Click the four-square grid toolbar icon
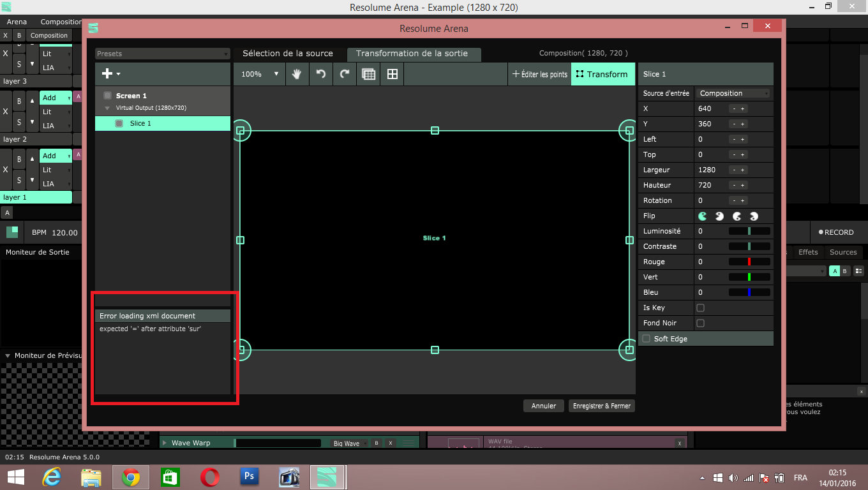The image size is (868, 490). (393, 74)
